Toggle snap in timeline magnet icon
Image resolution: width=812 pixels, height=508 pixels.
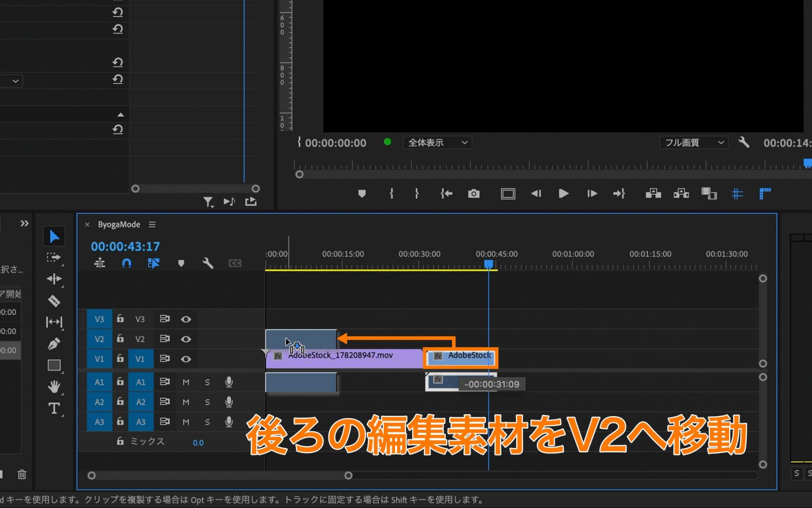[127, 263]
